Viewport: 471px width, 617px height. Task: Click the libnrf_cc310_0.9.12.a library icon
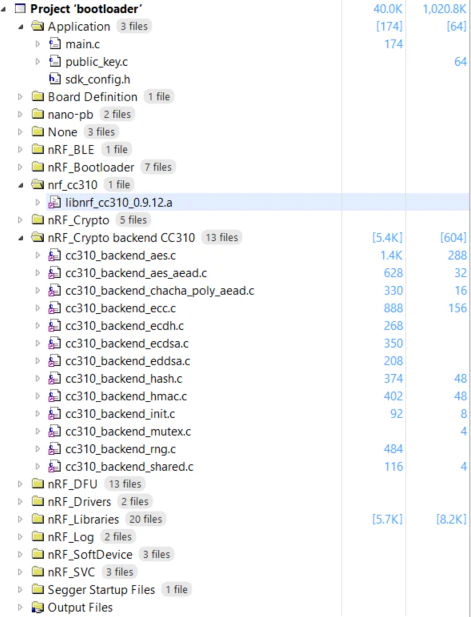pos(54,202)
